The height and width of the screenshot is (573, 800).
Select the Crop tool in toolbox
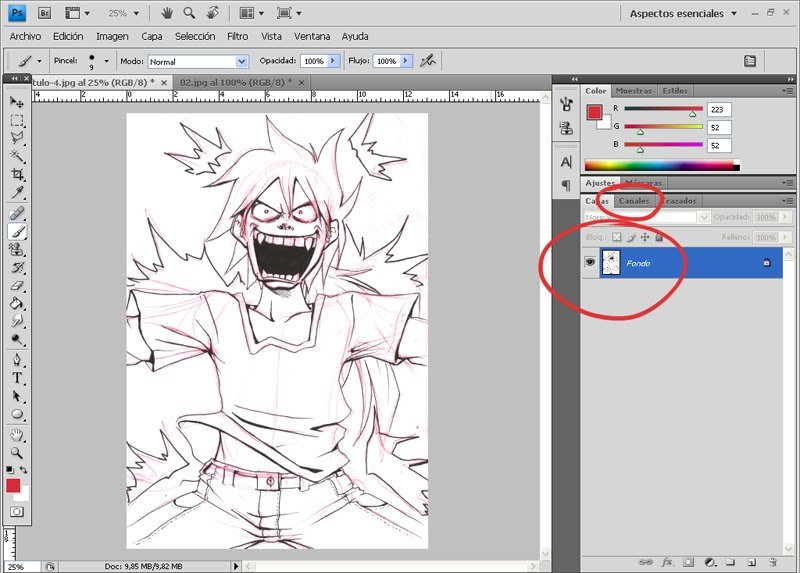17,174
